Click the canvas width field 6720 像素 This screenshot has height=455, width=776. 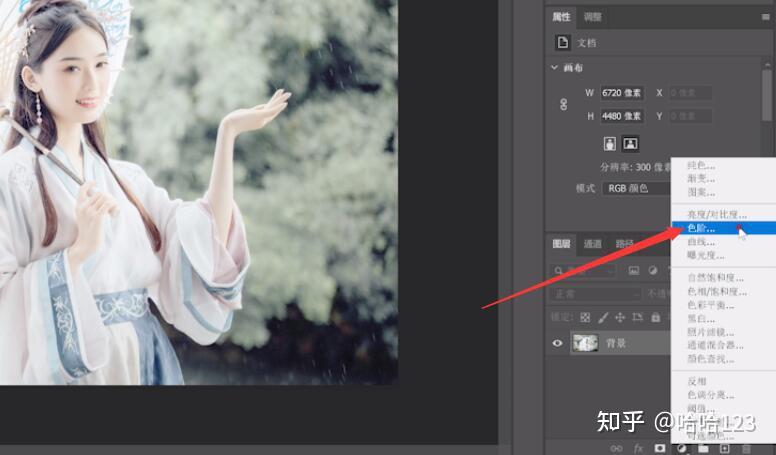point(622,93)
